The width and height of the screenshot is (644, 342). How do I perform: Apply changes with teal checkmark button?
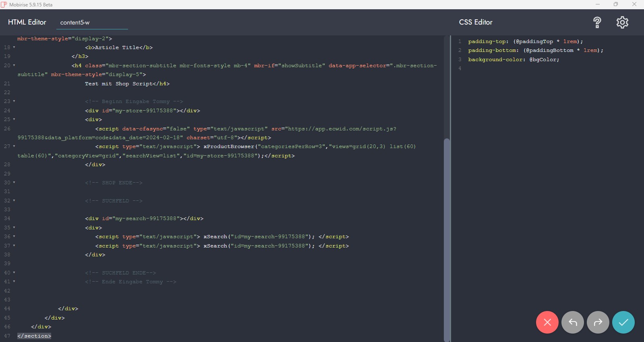pos(623,322)
